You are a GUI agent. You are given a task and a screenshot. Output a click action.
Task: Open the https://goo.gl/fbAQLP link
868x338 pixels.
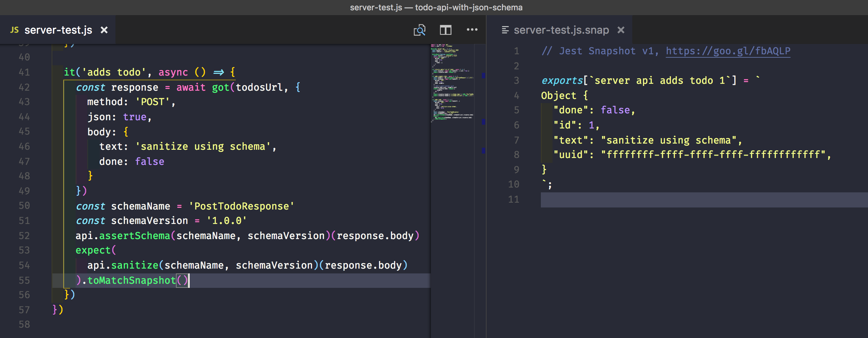tap(728, 51)
